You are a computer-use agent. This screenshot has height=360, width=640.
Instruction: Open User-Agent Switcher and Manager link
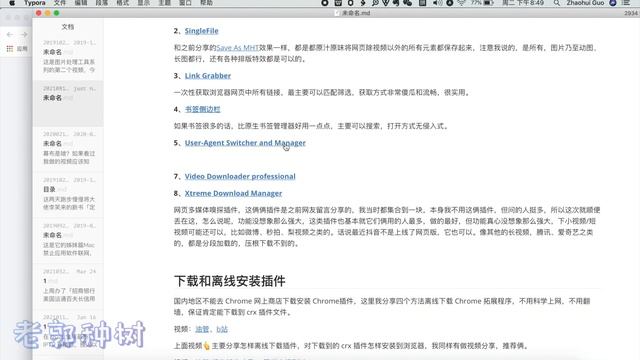pos(245,143)
